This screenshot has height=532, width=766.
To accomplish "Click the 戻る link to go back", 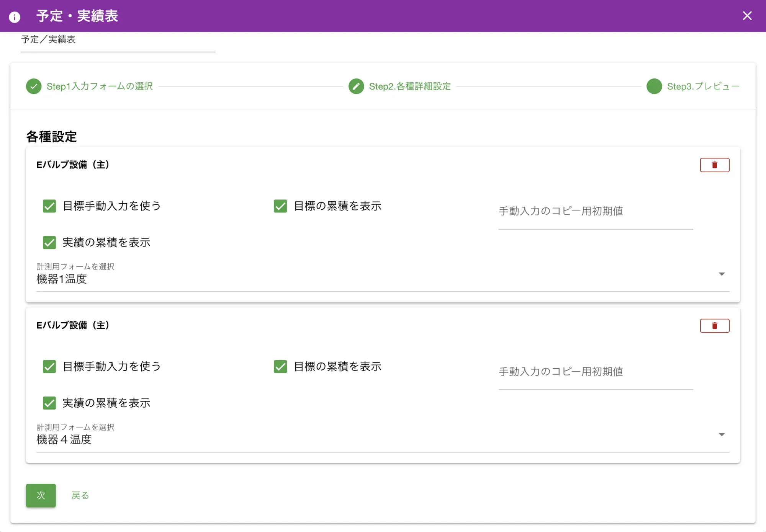I will click(x=80, y=495).
